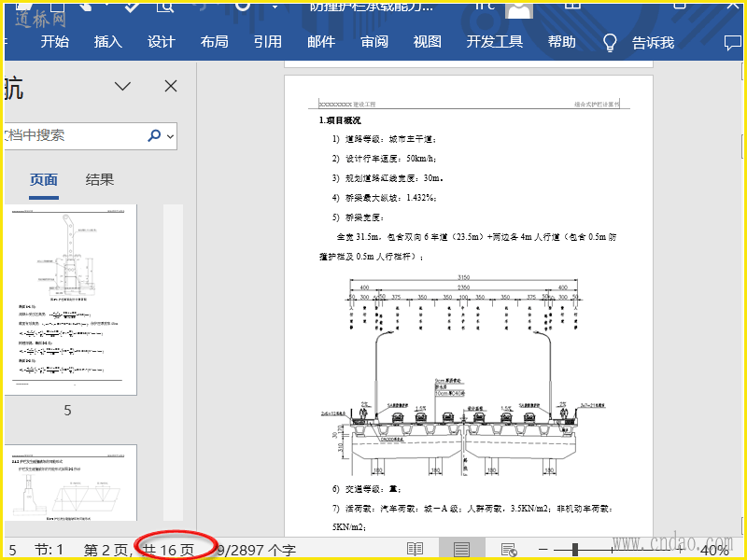Open the 开始 ribbon tab
Screen dimensions: 747x560
click(x=55, y=42)
